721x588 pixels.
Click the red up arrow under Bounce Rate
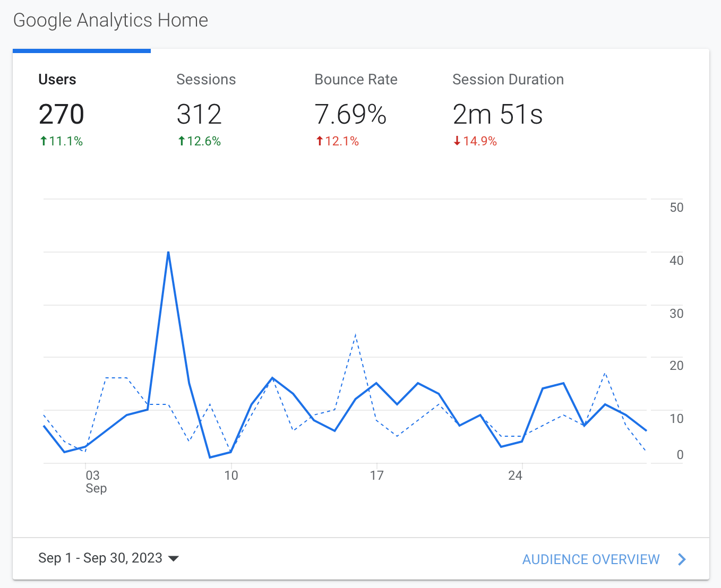tap(320, 141)
